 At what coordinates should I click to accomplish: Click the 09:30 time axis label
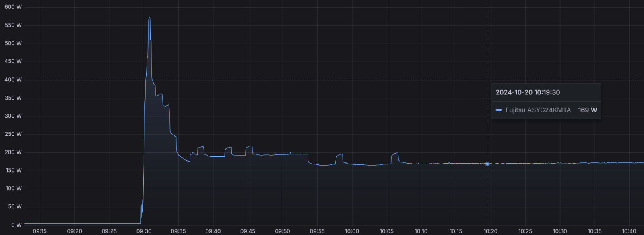pos(144,231)
